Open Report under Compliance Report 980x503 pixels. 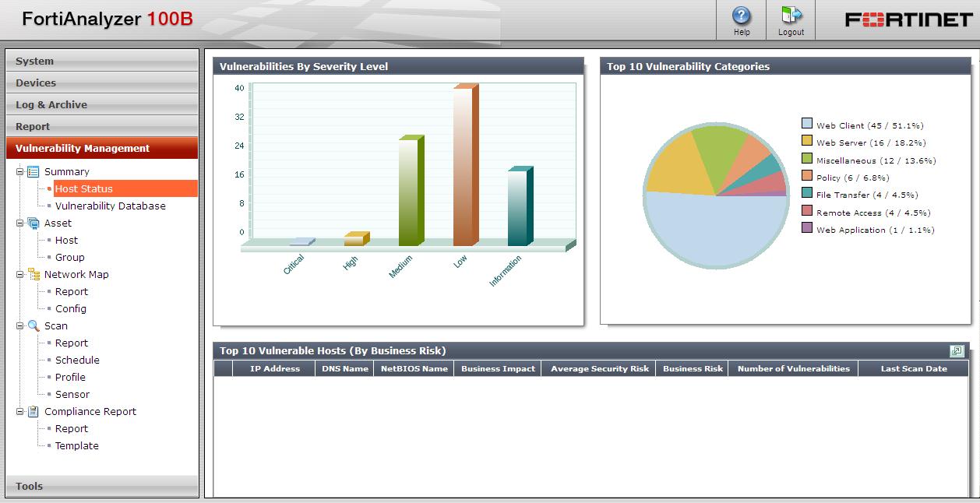[71, 428]
